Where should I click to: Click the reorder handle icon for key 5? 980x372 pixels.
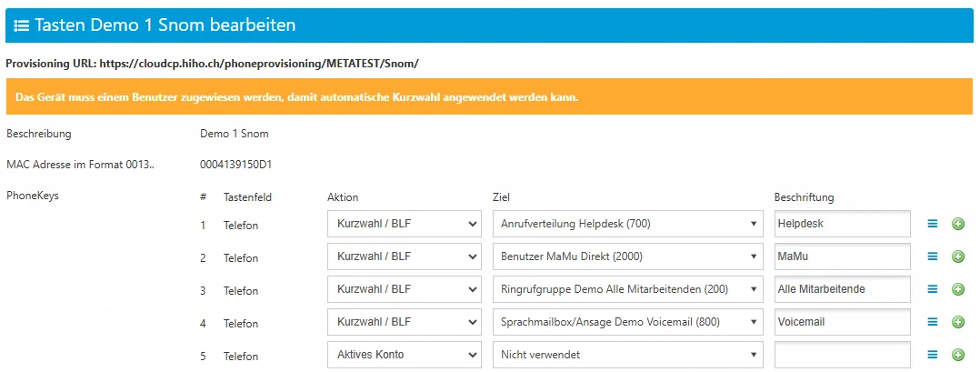tap(932, 355)
